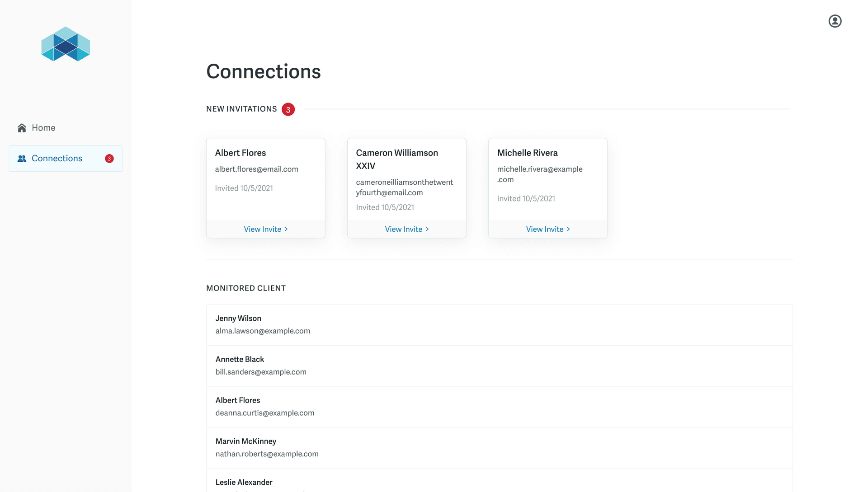Switch to the Home section

point(43,128)
